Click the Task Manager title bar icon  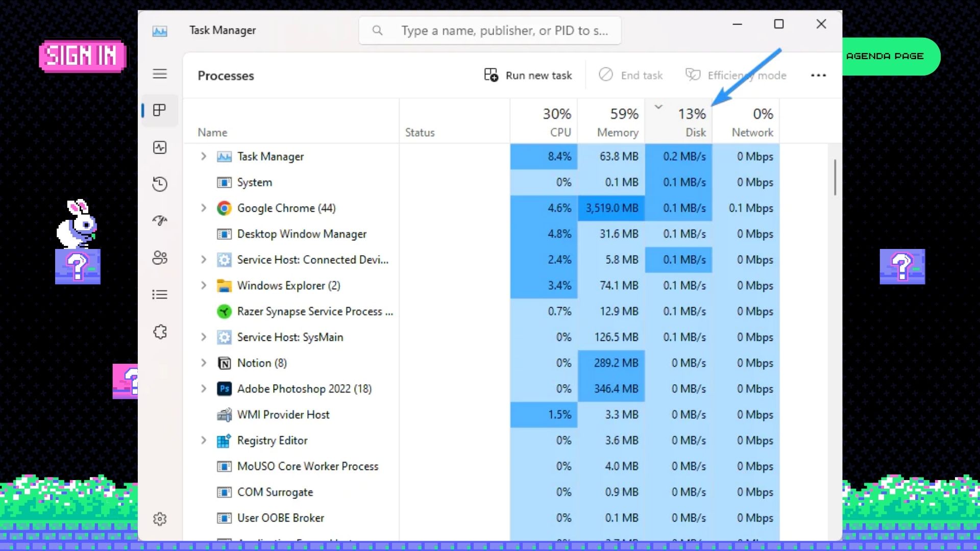(x=160, y=31)
